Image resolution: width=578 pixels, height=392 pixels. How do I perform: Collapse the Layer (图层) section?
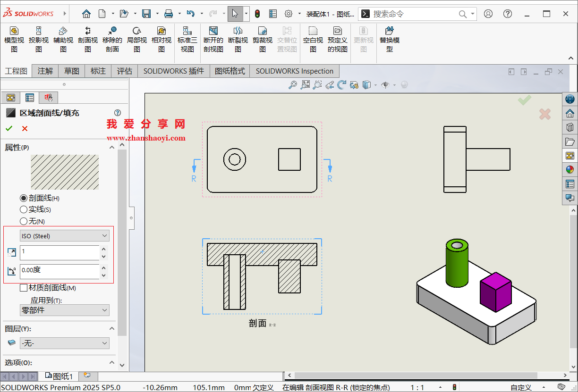[x=112, y=328]
